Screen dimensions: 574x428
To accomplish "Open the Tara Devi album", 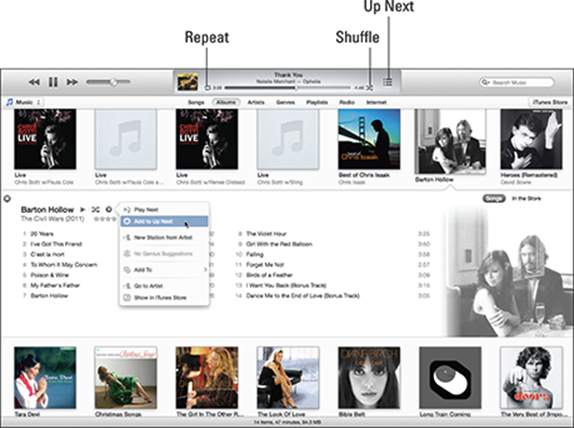I will (x=45, y=377).
